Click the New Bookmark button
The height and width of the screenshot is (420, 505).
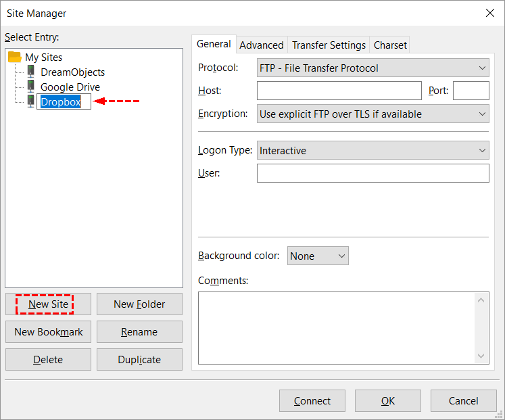click(x=48, y=332)
